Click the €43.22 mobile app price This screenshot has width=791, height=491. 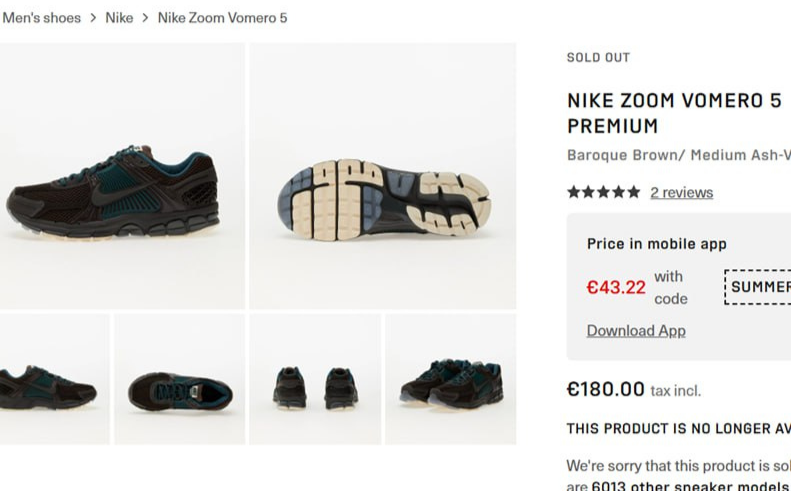616,288
